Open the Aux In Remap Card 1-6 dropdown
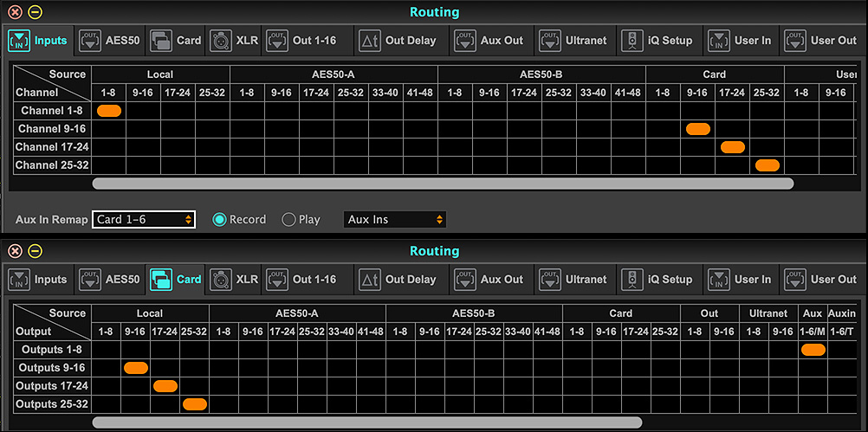Viewport: 868px width, 432px height. (x=144, y=220)
